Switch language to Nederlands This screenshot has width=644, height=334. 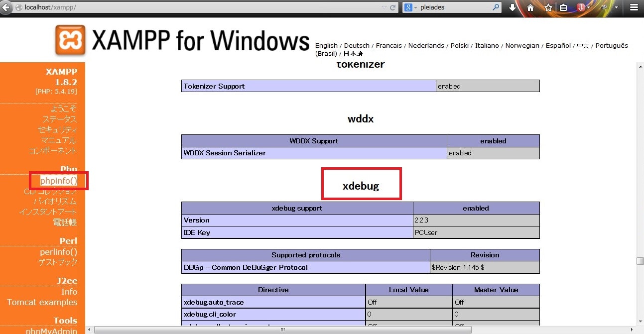click(426, 45)
